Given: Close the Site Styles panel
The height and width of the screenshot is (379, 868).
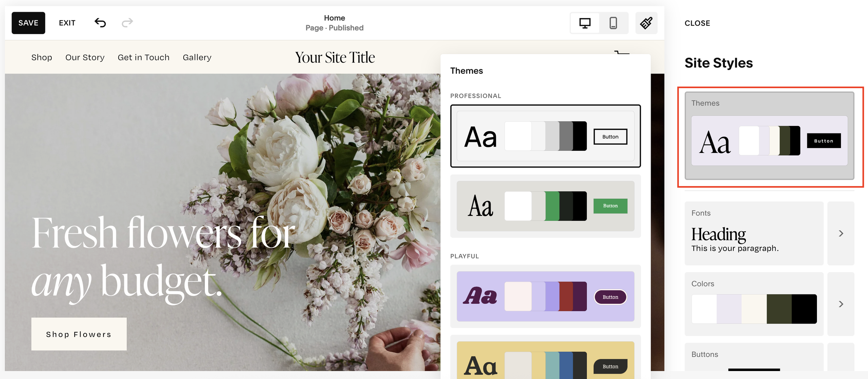Looking at the screenshot, I should 697,23.
